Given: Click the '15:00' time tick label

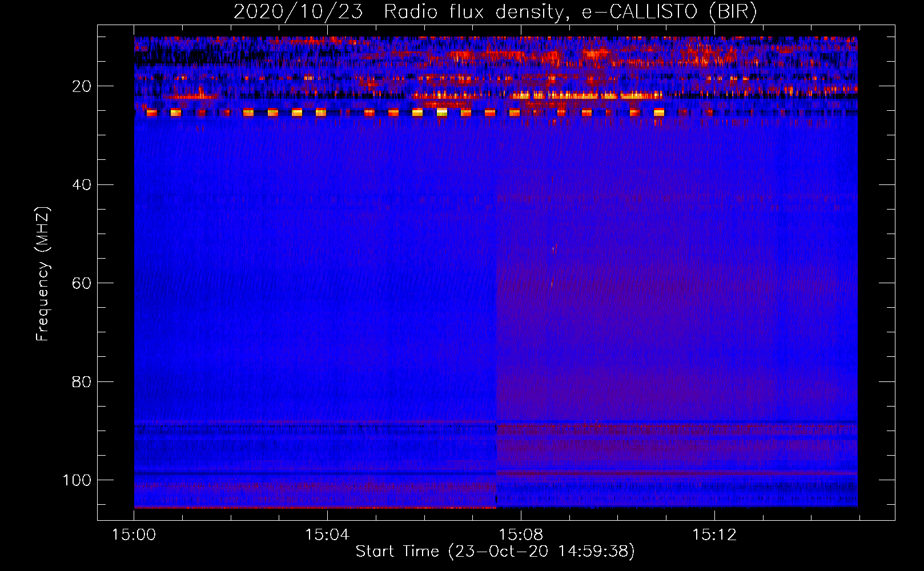Looking at the screenshot, I should [134, 535].
